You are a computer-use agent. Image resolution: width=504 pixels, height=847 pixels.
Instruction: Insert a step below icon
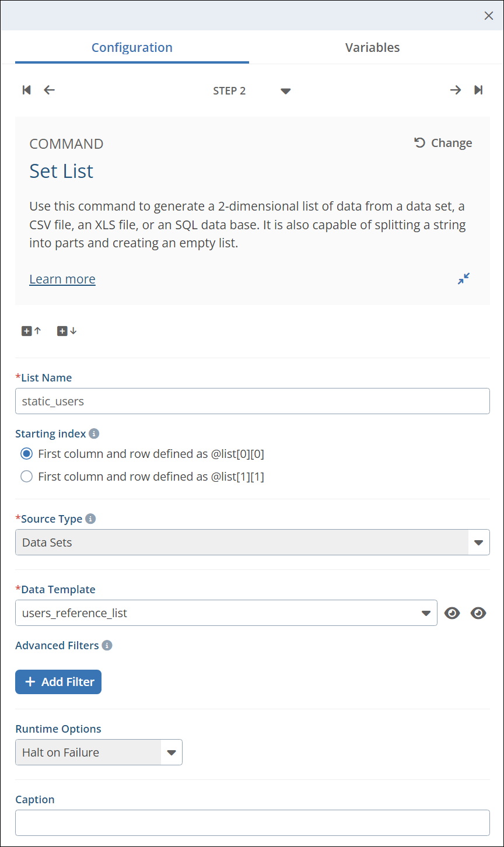point(66,331)
